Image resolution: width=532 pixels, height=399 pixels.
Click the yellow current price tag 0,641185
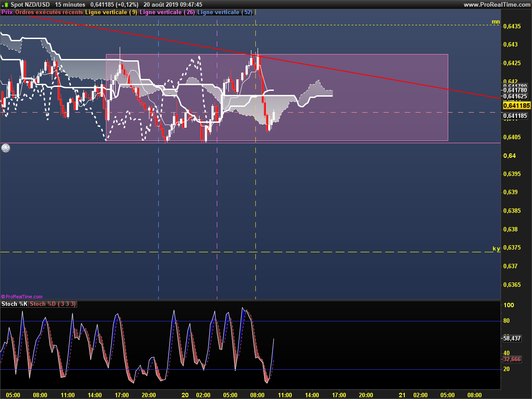(x=517, y=106)
